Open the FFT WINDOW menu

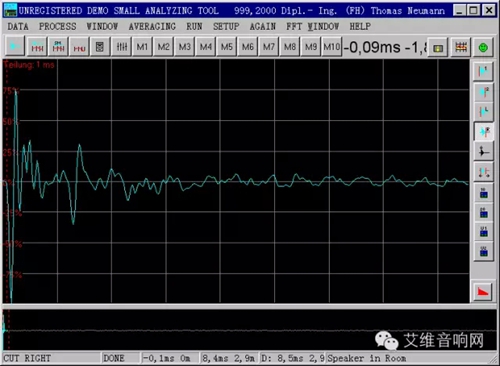tap(312, 26)
